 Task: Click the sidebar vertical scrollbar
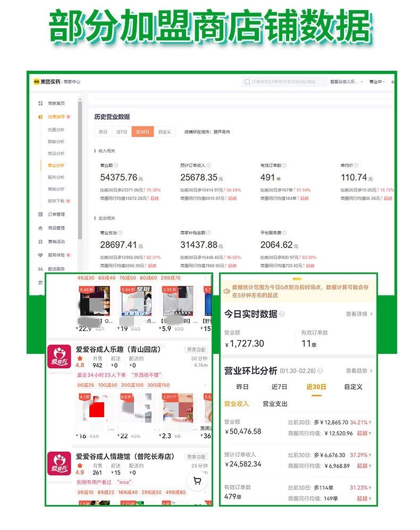tap(80, 169)
